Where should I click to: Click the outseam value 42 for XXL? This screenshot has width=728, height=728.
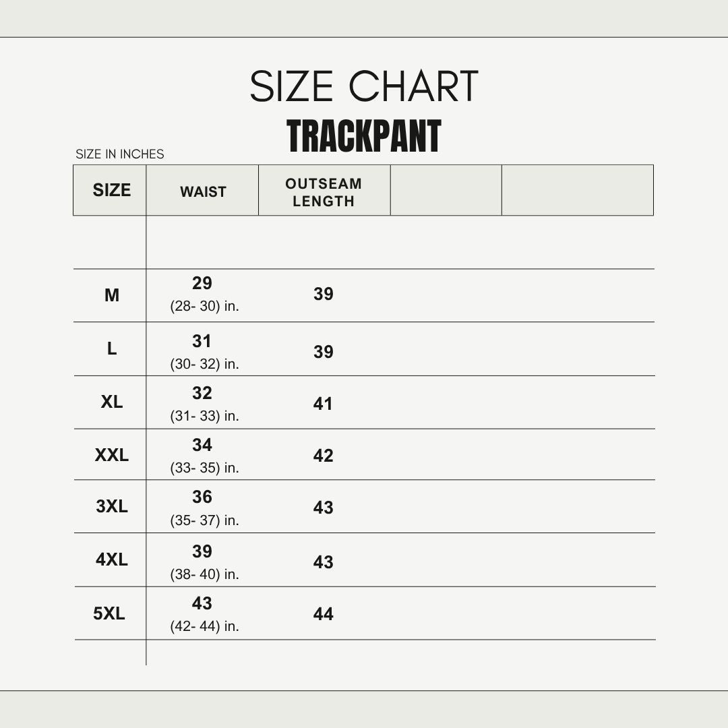click(x=323, y=456)
